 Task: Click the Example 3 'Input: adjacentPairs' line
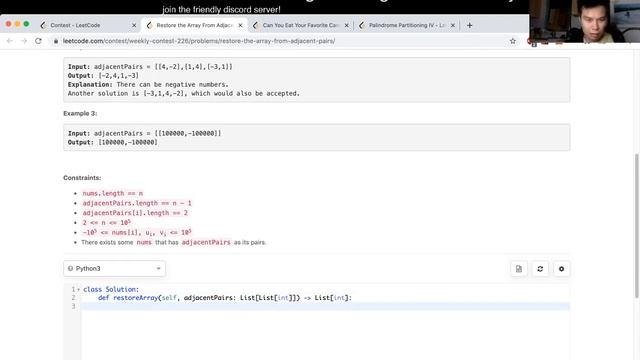144,133
